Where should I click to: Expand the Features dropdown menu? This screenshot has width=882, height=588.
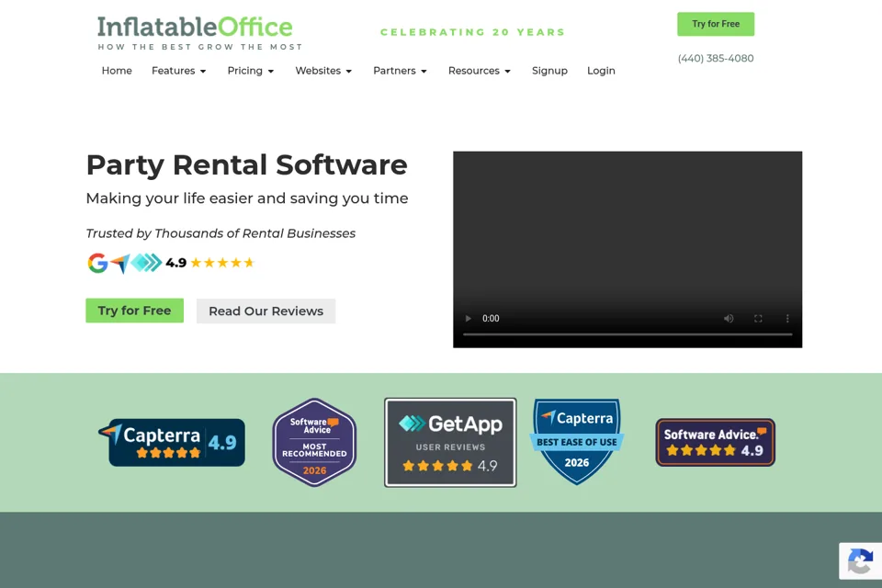[179, 71]
